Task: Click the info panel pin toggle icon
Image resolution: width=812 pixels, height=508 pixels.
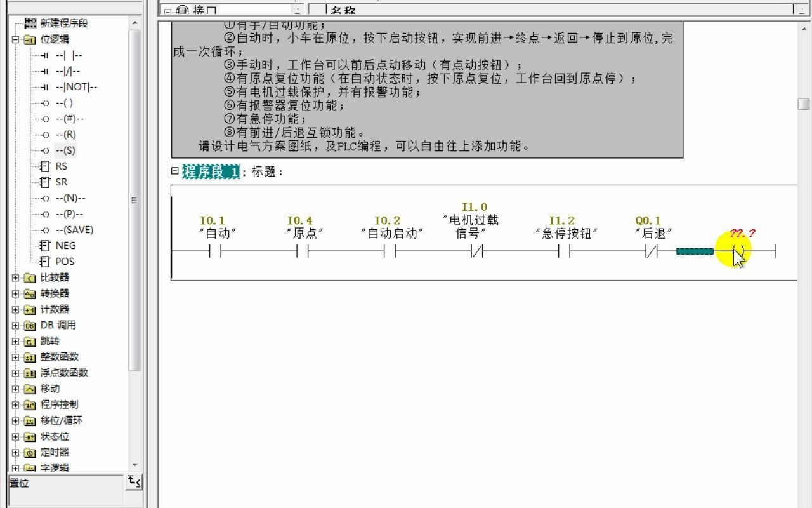Action: pyautogui.click(x=134, y=482)
